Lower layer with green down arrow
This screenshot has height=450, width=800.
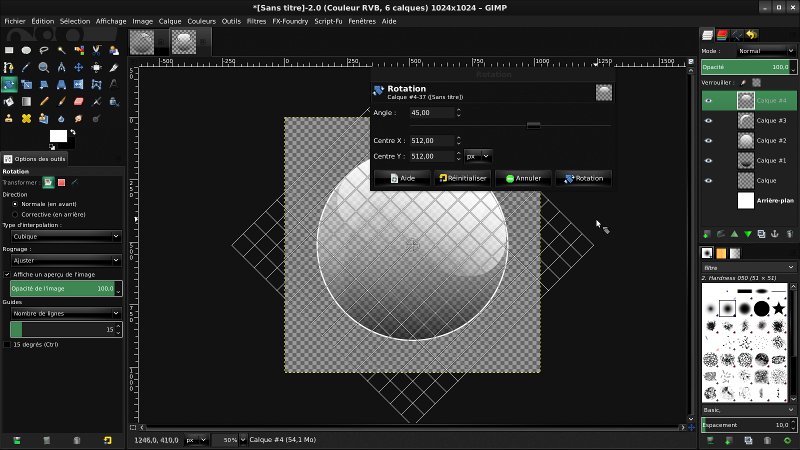[x=748, y=234]
